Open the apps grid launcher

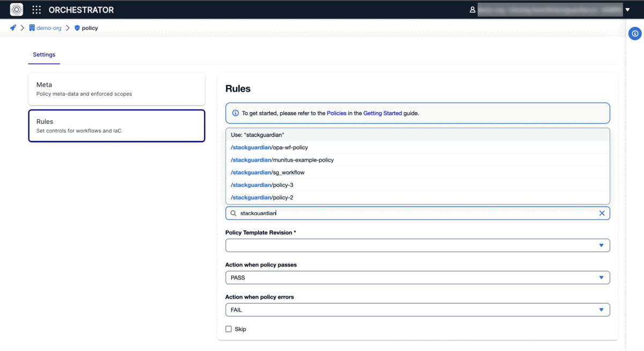click(x=36, y=10)
